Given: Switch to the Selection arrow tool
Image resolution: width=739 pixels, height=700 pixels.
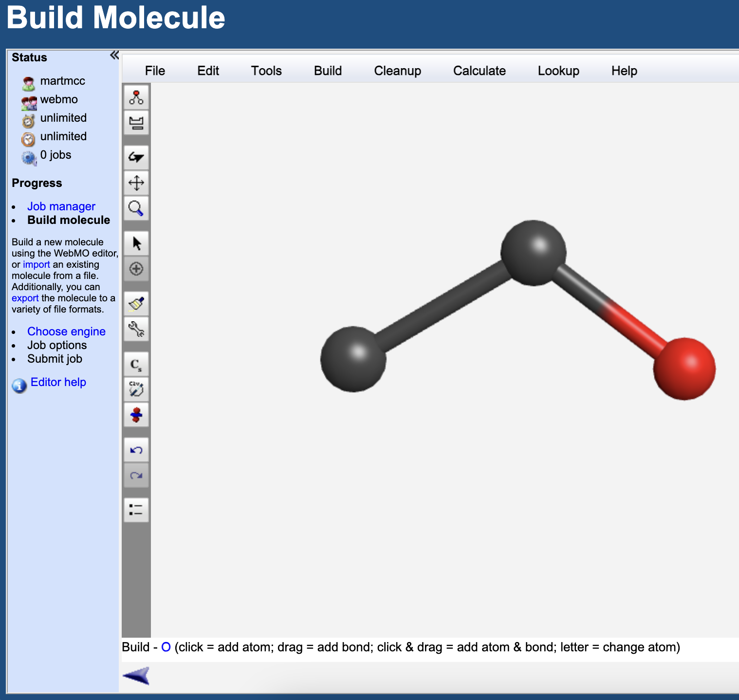Looking at the screenshot, I should point(136,243).
